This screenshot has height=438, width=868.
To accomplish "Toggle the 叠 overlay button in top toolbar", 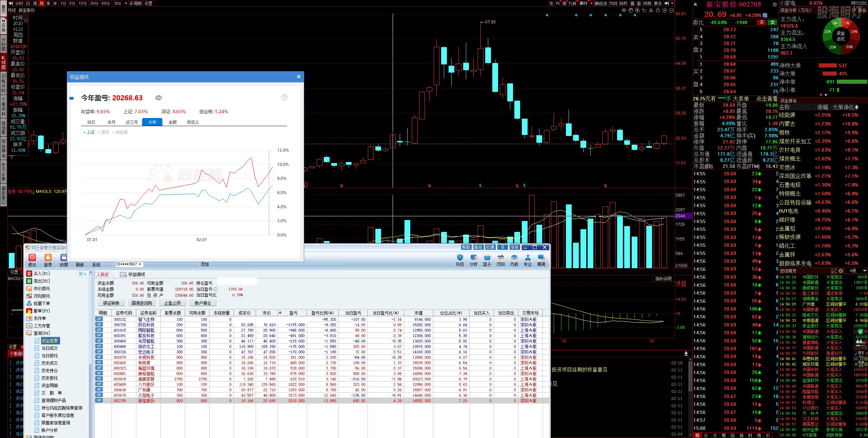I will [632, 3].
